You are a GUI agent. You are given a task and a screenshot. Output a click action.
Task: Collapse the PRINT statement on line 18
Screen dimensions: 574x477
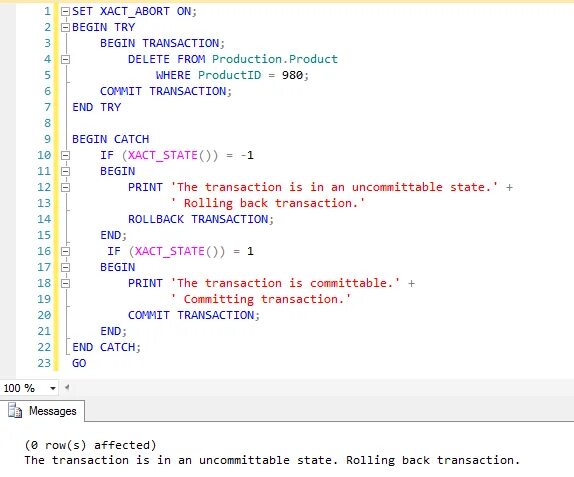[x=65, y=283]
